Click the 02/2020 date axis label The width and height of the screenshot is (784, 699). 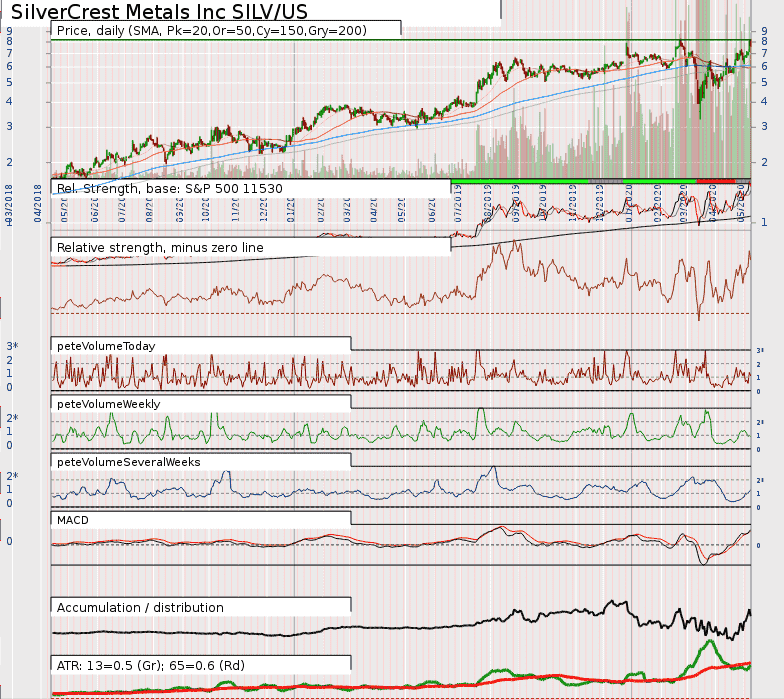pos(656,204)
